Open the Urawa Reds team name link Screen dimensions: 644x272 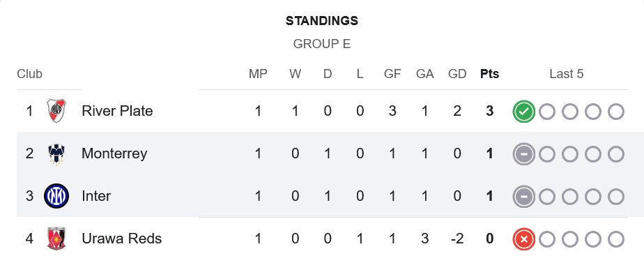[x=121, y=239]
